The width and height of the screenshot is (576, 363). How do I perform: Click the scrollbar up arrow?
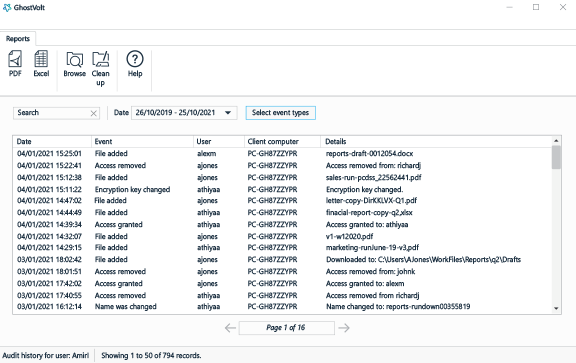(556, 141)
